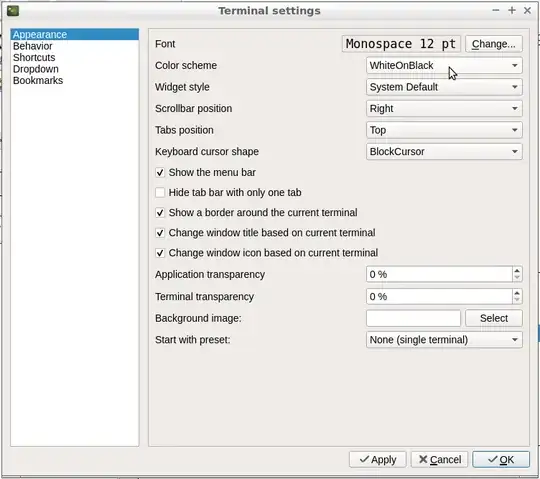Open the Color scheme dropdown
The image size is (540, 479).
[x=444, y=65]
